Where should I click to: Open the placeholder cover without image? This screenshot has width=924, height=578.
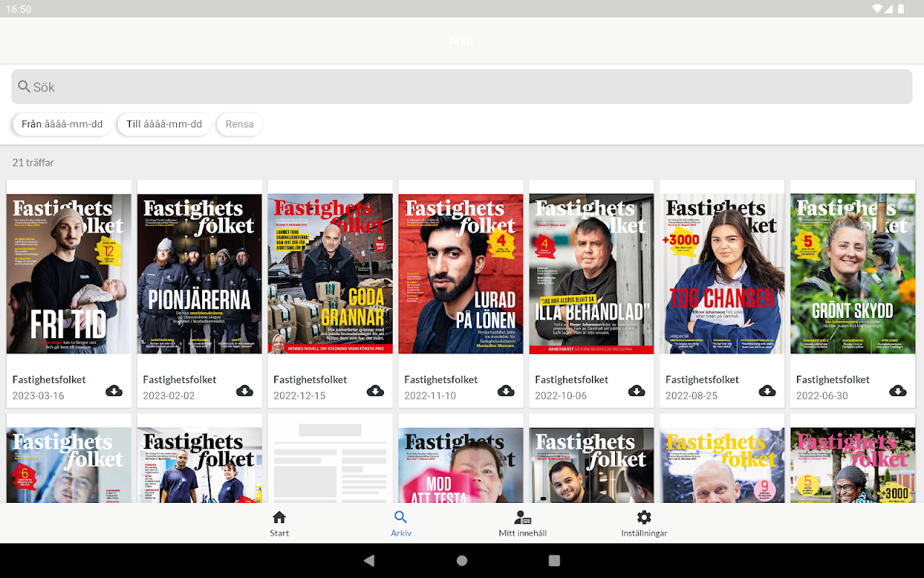coord(331,458)
